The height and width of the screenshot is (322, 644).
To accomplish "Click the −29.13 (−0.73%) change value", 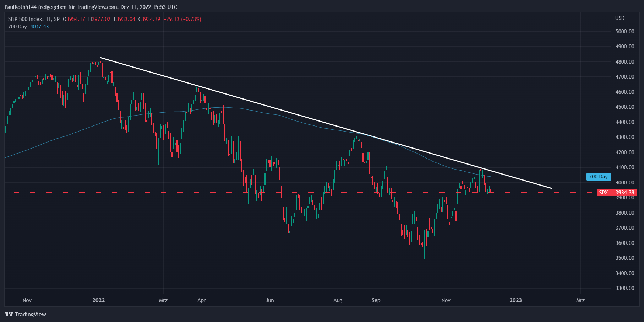I will (x=182, y=19).
